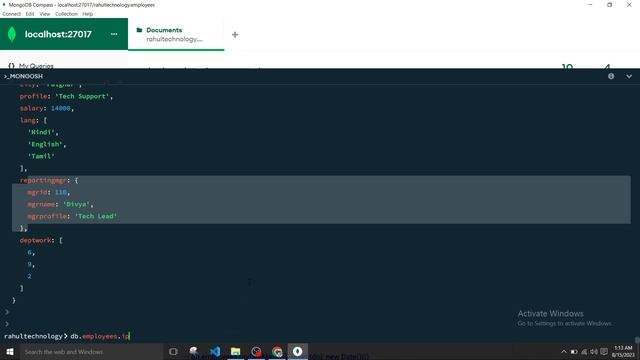Click the mgrname value 'Divya'
The height and width of the screenshot is (360, 640).
pyautogui.click(x=76, y=204)
